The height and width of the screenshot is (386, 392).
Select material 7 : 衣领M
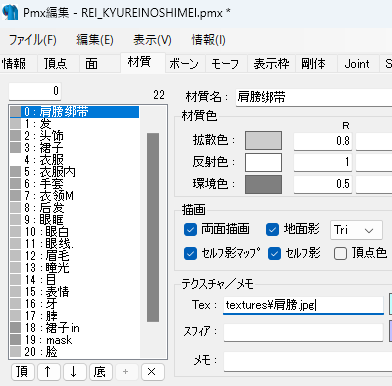74,196
